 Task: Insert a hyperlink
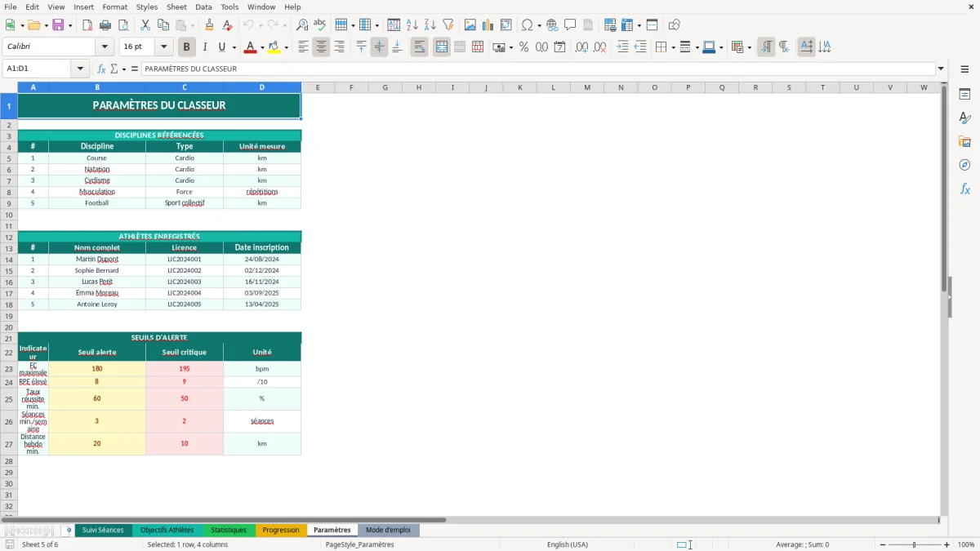coord(552,25)
